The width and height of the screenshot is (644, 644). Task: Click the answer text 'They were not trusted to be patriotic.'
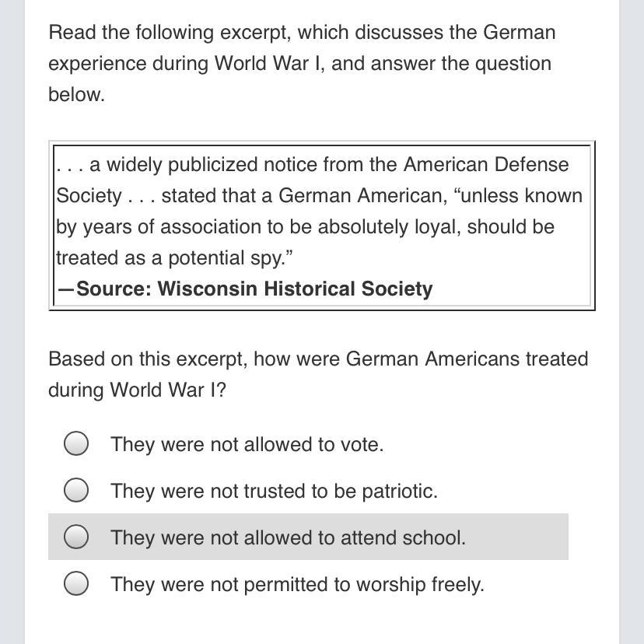pyautogui.click(x=274, y=491)
